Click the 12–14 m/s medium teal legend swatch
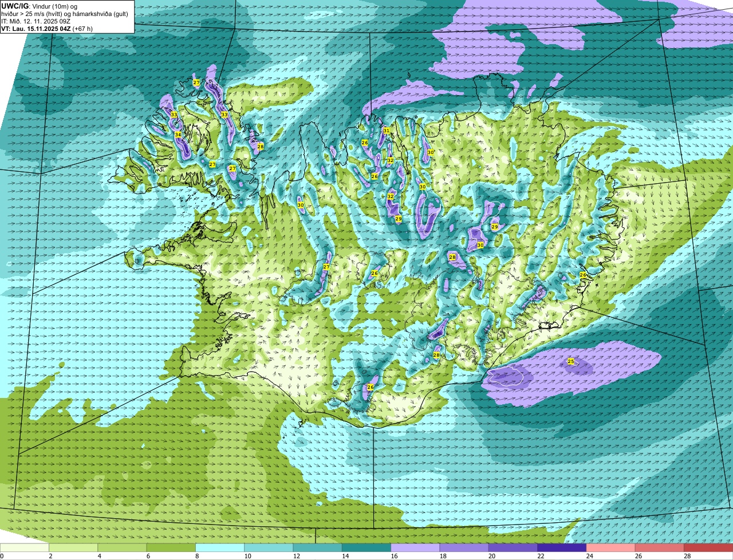This screenshot has width=733, height=560. [x=317, y=547]
